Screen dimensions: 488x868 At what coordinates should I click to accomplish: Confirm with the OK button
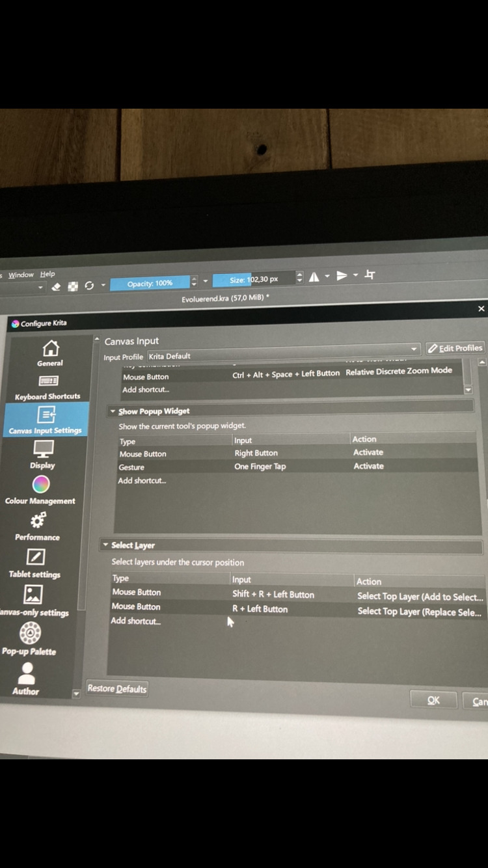point(433,700)
